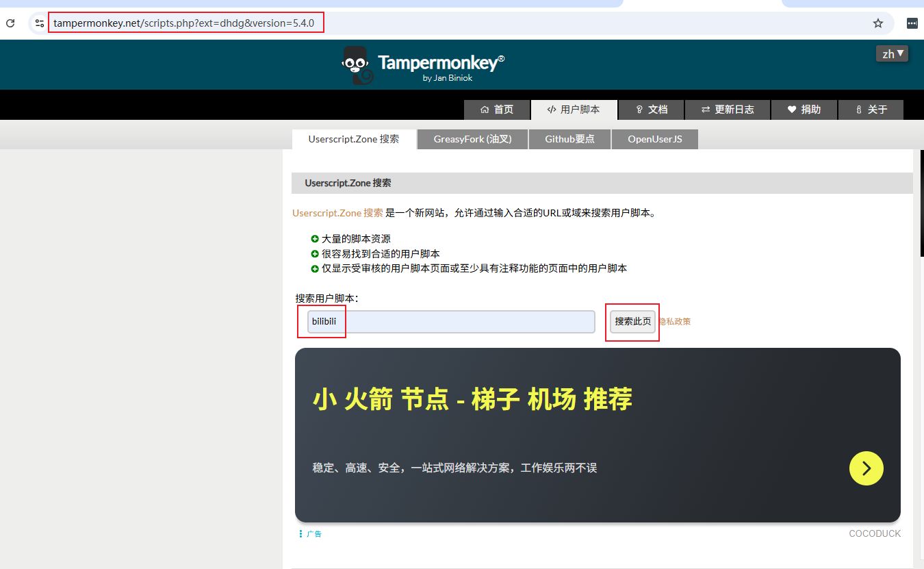Click the Tampermonkey logo
Image resolution: width=924 pixels, height=569 pixels.
click(x=423, y=65)
